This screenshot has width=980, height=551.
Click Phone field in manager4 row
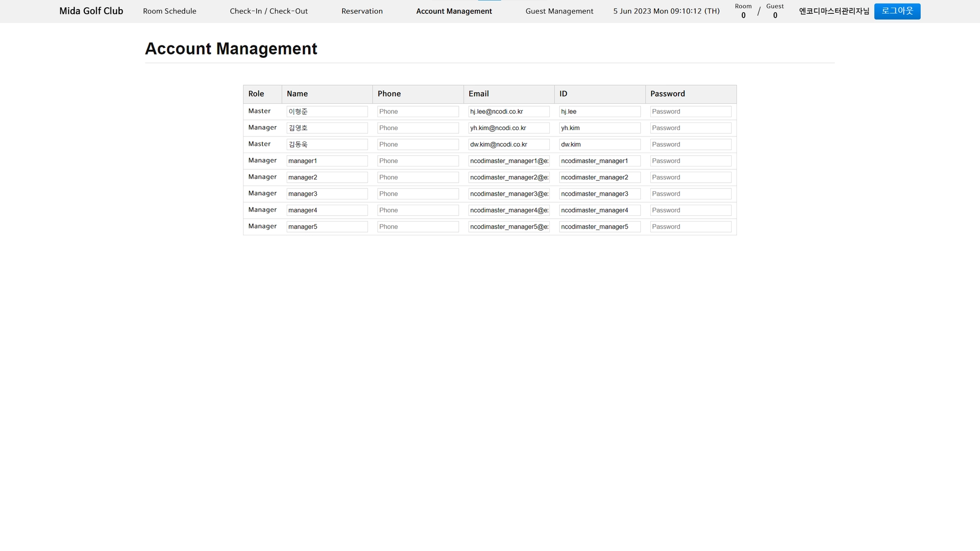(x=418, y=210)
